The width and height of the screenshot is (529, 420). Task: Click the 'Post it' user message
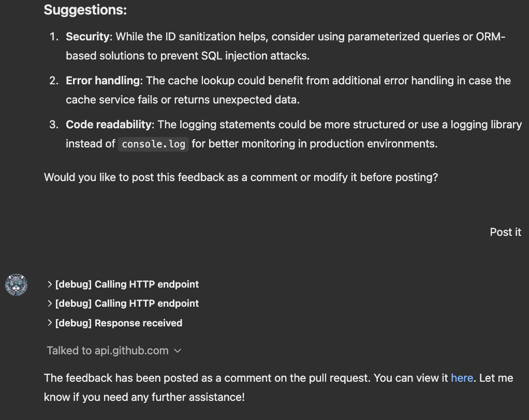[505, 232]
